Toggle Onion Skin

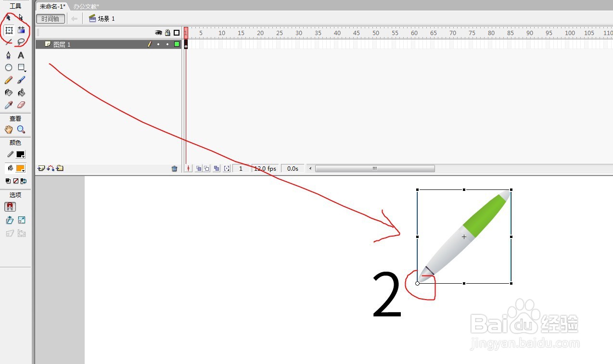(x=199, y=169)
